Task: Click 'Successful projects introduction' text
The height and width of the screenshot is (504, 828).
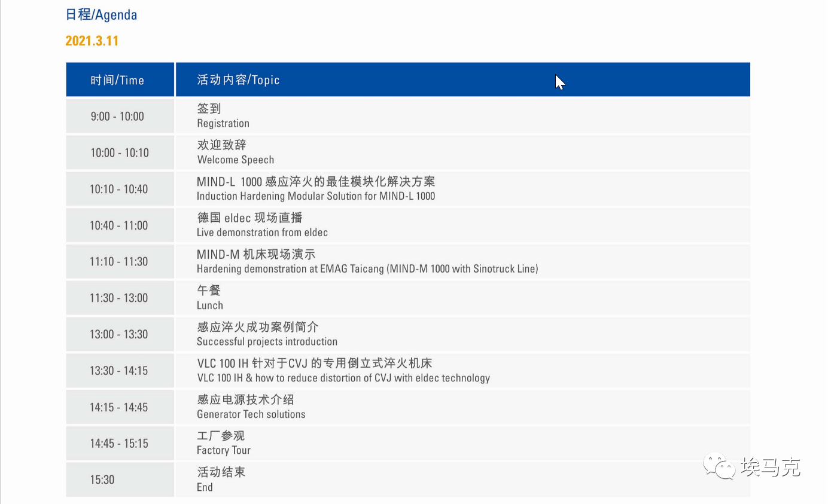Action: (x=267, y=342)
